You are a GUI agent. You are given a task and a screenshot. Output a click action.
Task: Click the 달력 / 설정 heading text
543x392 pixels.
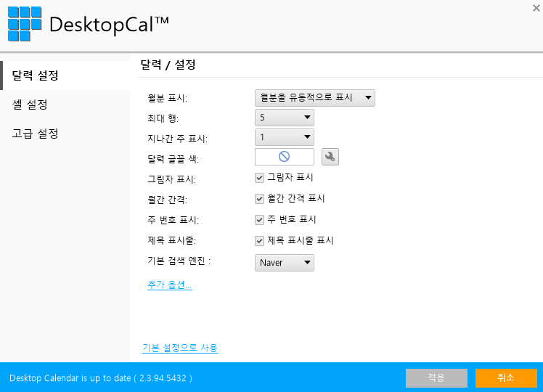tap(168, 65)
